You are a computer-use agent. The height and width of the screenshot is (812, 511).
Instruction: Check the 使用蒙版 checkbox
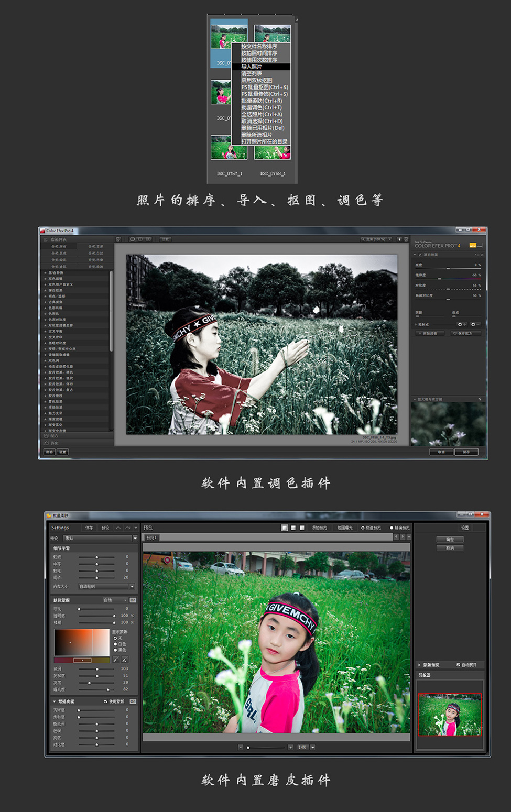[x=106, y=701]
